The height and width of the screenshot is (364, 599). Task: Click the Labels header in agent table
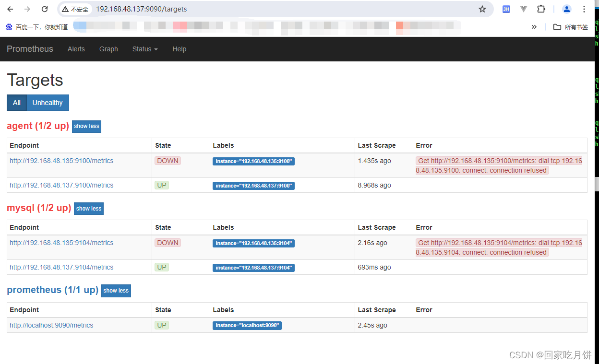coord(223,145)
